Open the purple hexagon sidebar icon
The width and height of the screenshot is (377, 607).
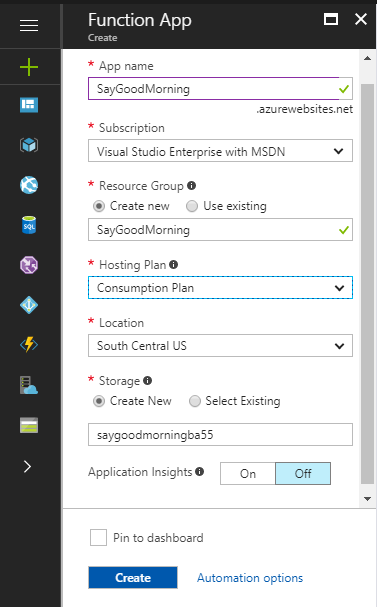29,265
